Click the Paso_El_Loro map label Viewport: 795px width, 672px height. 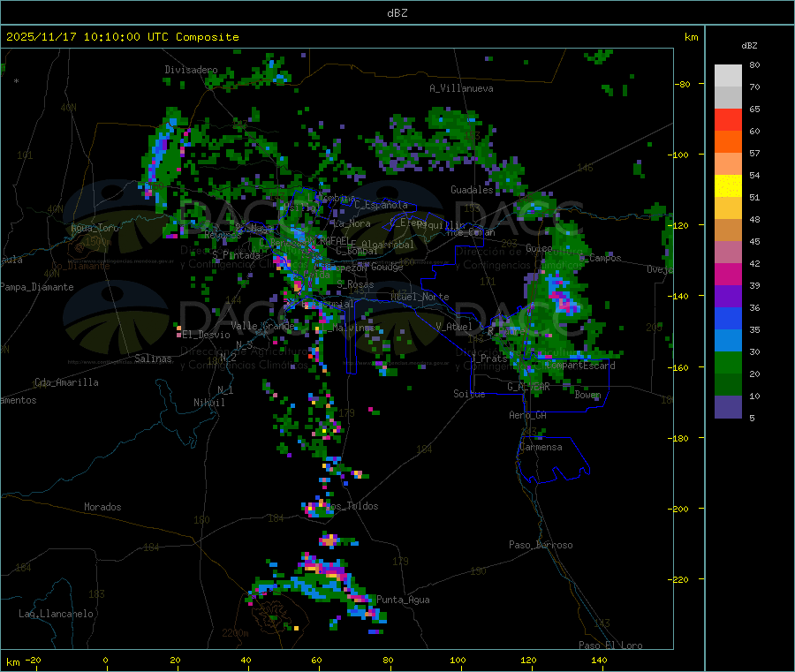(610, 646)
